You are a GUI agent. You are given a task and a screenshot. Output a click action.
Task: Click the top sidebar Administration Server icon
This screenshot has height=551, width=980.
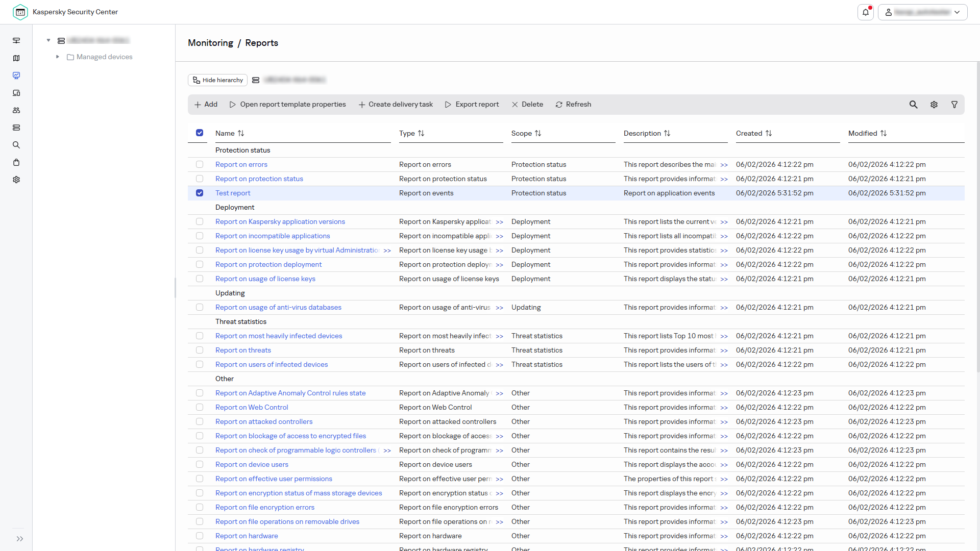[16, 40]
